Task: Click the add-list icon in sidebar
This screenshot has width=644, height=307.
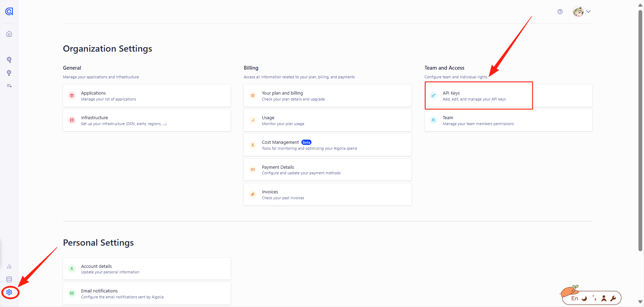Action: coord(9,86)
